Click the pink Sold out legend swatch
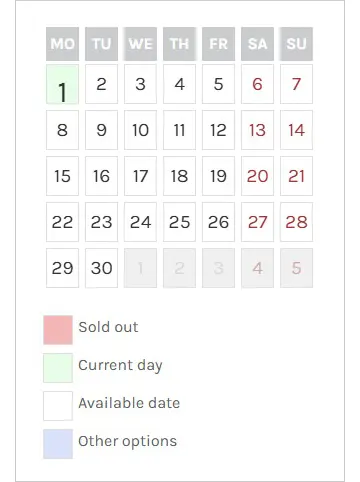The image size is (360, 482). pos(58,330)
